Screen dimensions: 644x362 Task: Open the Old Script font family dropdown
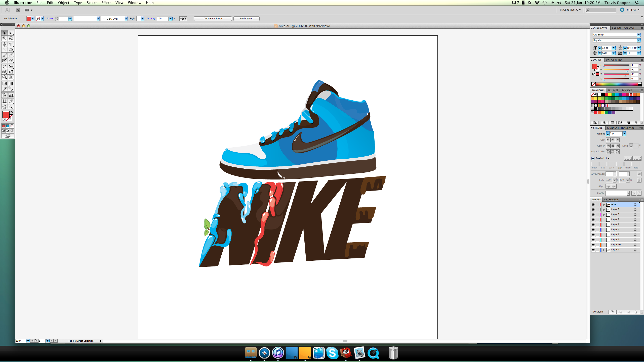[x=639, y=35]
